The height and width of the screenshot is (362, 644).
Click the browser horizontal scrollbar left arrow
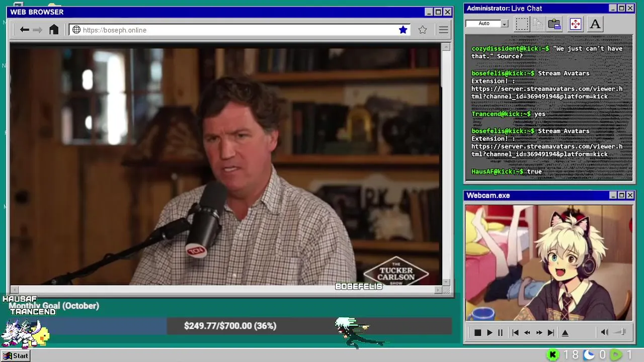(x=14, y=290)
